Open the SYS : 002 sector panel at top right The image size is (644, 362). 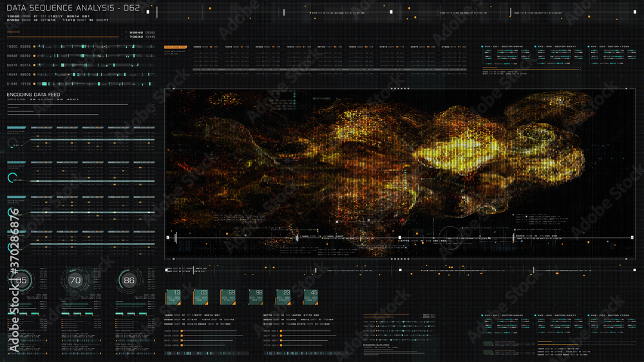coord(560,55)
